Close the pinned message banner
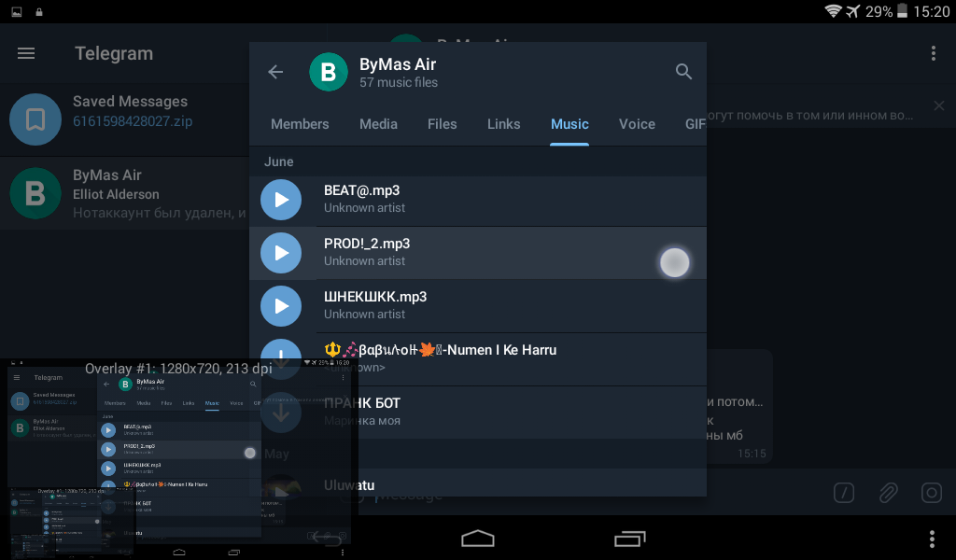 [939, 106]
